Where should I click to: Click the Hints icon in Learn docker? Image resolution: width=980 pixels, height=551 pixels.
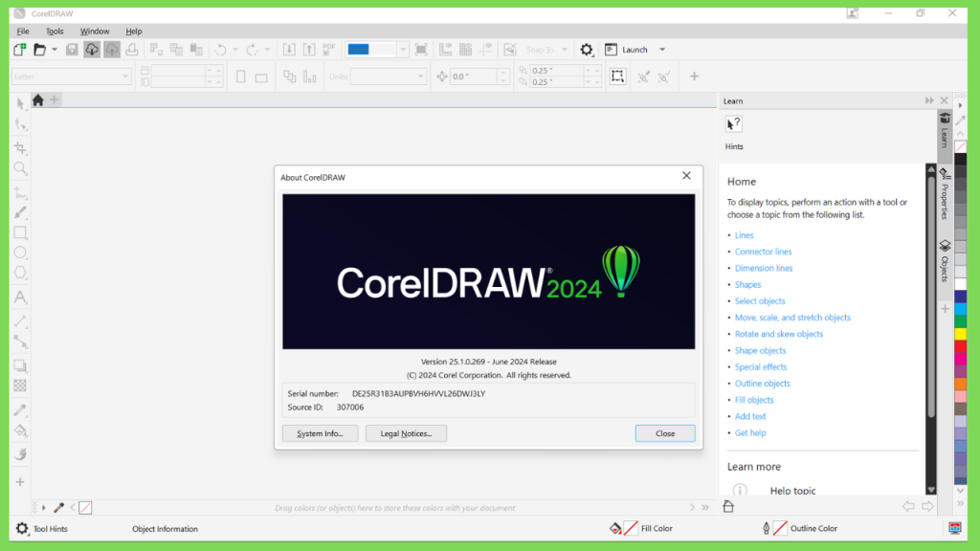coord(734,123)
